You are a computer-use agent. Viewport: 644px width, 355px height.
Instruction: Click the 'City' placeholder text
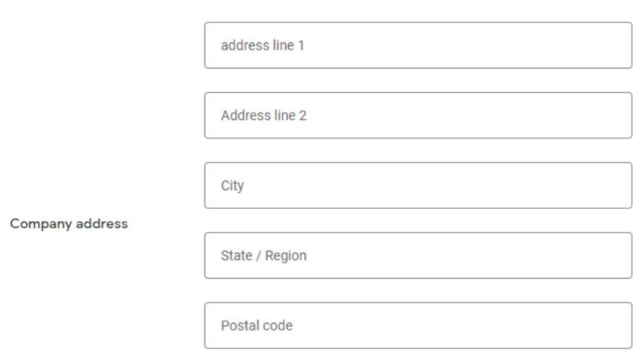[232, 186]
